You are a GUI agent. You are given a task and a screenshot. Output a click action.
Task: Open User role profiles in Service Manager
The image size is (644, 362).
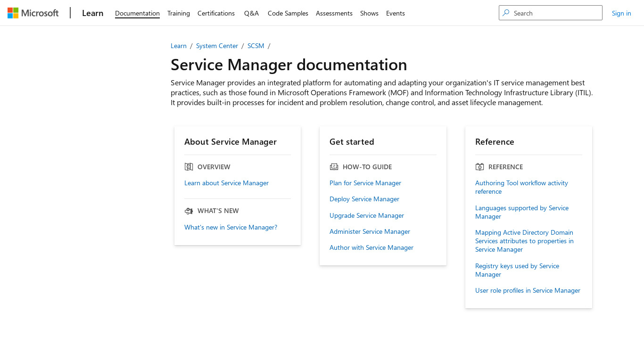(x=528, y=290)
